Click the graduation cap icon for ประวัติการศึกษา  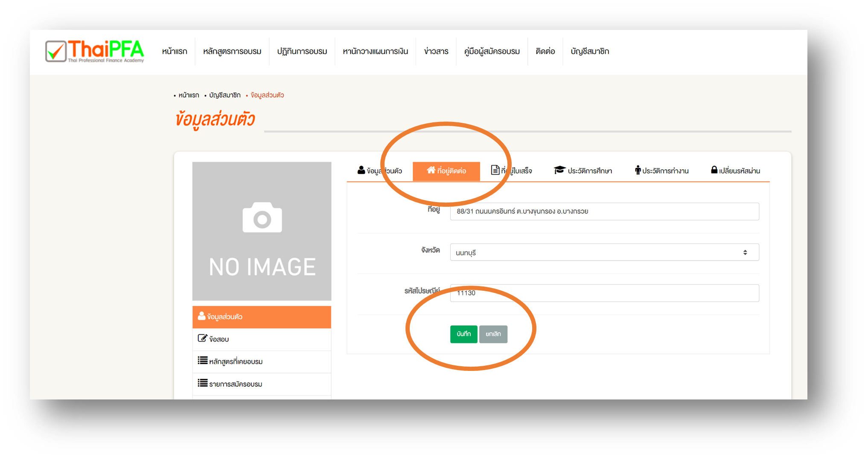click(x=559, y=170)
